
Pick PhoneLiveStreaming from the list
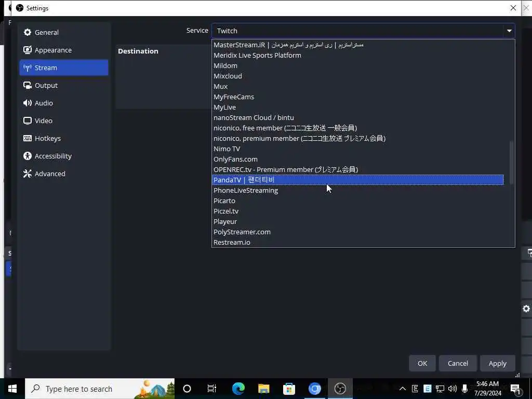(x=358, y=190)
